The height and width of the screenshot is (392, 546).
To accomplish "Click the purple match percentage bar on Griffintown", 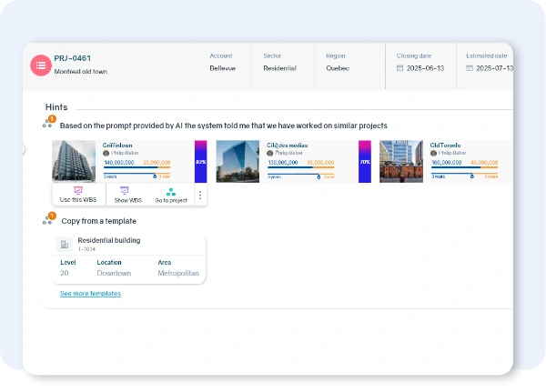I will [200, 161].
